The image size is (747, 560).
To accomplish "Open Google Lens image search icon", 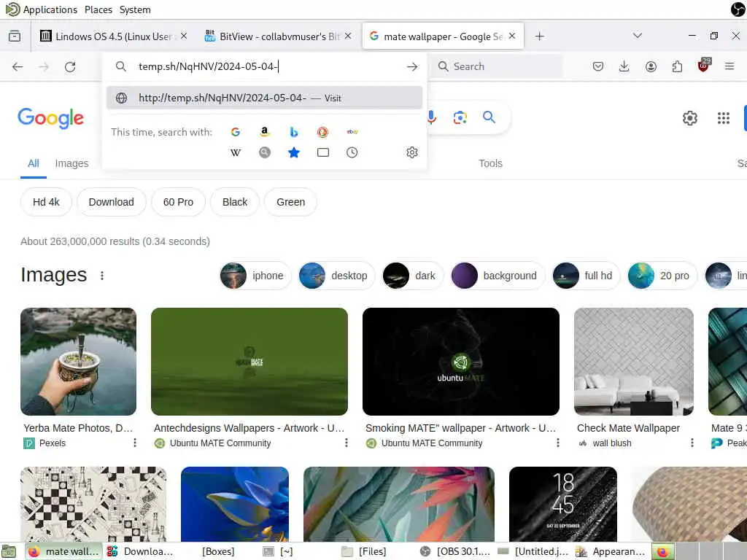I will 460,117.
